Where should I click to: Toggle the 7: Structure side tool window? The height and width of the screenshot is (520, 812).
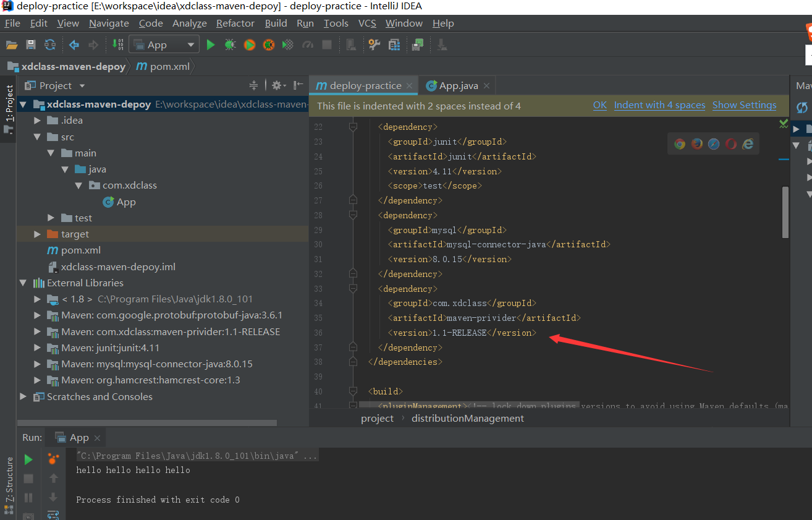click(9, 486)
